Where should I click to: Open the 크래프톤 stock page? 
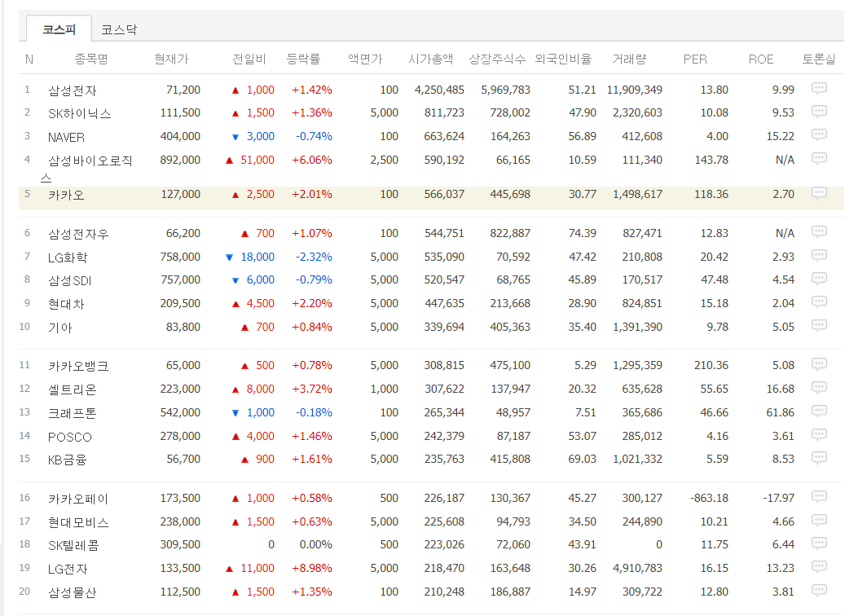(72, 413)
